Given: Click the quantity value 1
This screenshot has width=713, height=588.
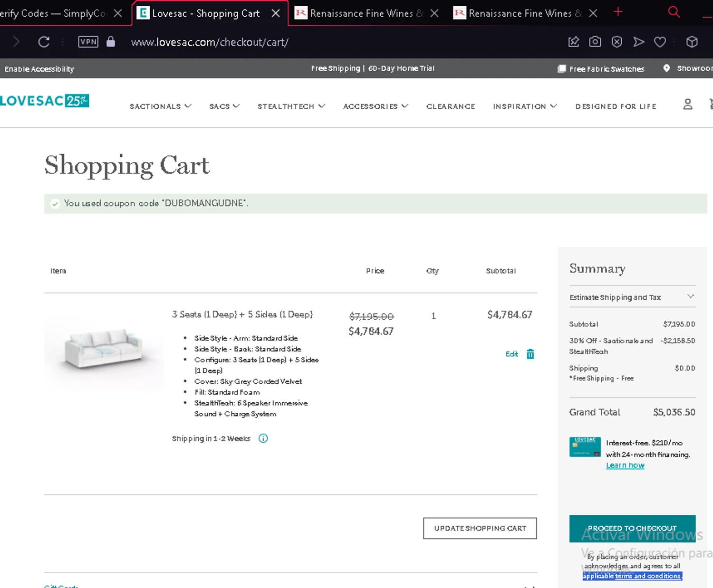Looking at the screenshot, I should click(x=434, y=316).
